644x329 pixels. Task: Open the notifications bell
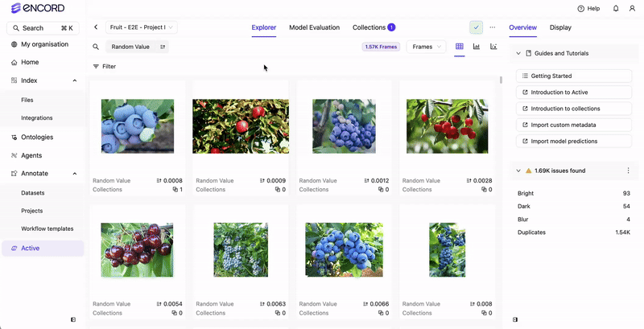click(x=616, y=8)
